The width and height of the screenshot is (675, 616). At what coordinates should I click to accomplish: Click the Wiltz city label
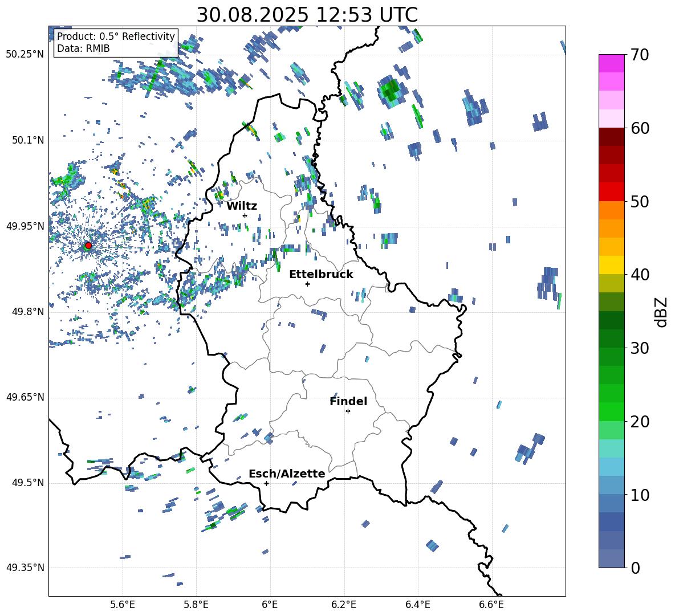[242, 206]
